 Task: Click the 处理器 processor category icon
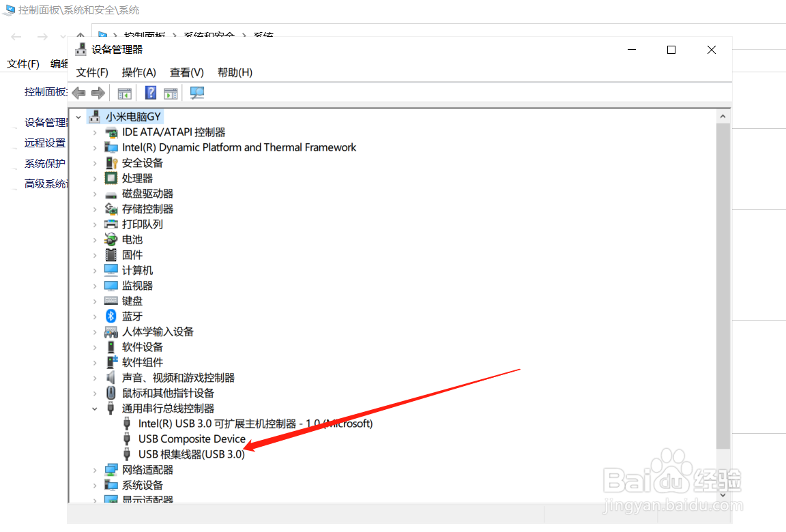click(110, 177)
